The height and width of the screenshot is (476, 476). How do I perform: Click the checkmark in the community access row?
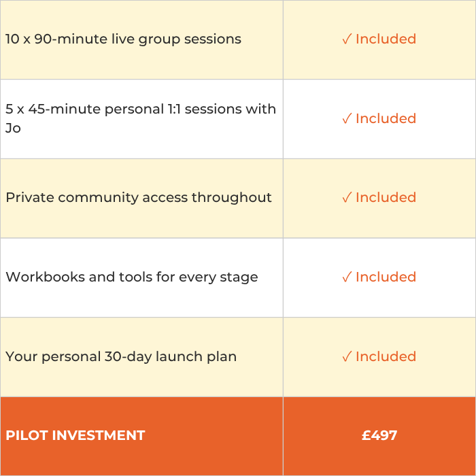pos(347,198)
